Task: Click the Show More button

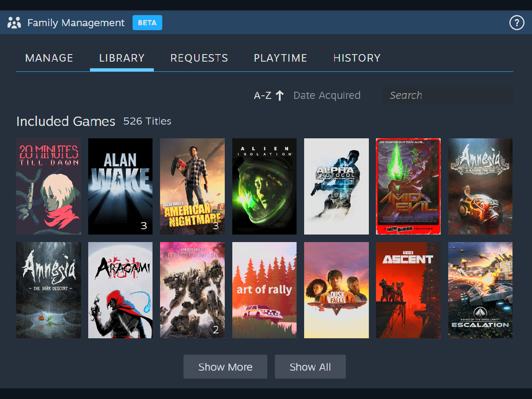Action: (x=225, y=367)
